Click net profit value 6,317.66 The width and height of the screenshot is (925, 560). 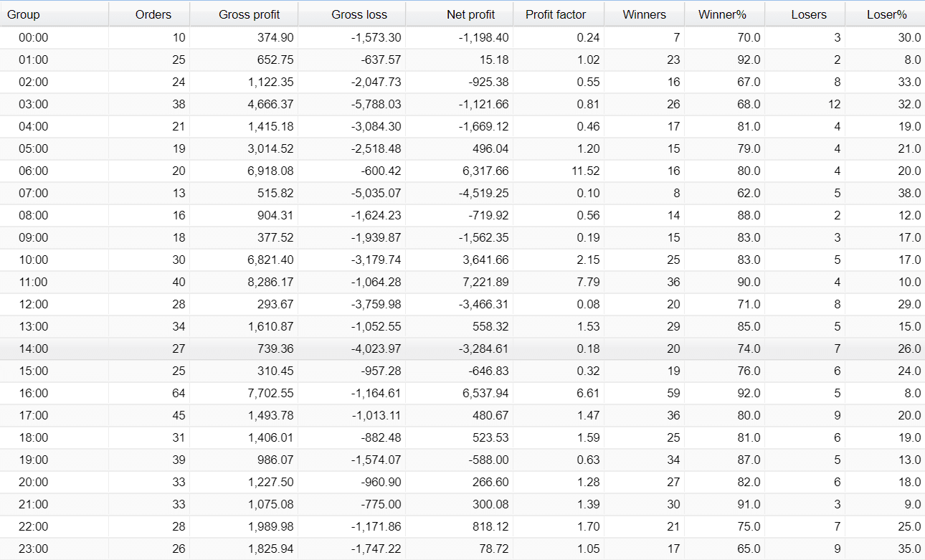pyautogui.click(x=486, y=171)
